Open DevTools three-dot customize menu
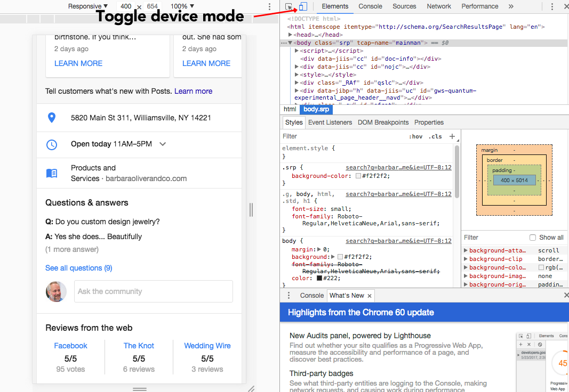Viewport: 569px width, 392px height. click(551, 6)
